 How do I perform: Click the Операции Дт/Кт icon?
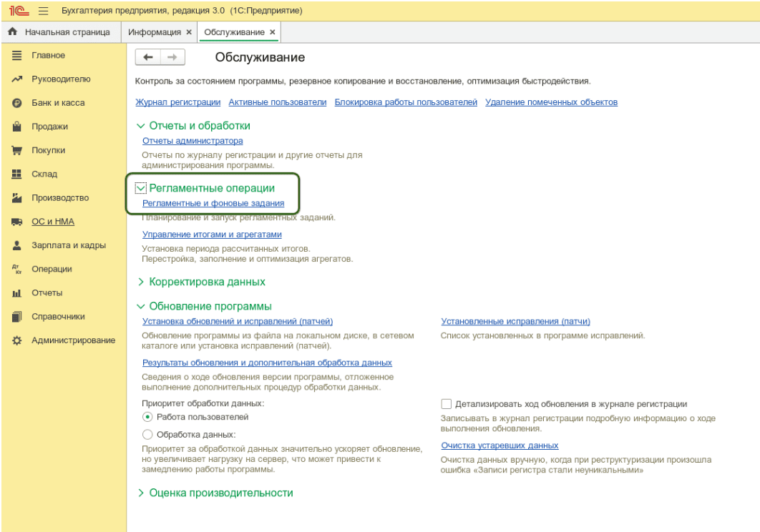pos(16,269)
